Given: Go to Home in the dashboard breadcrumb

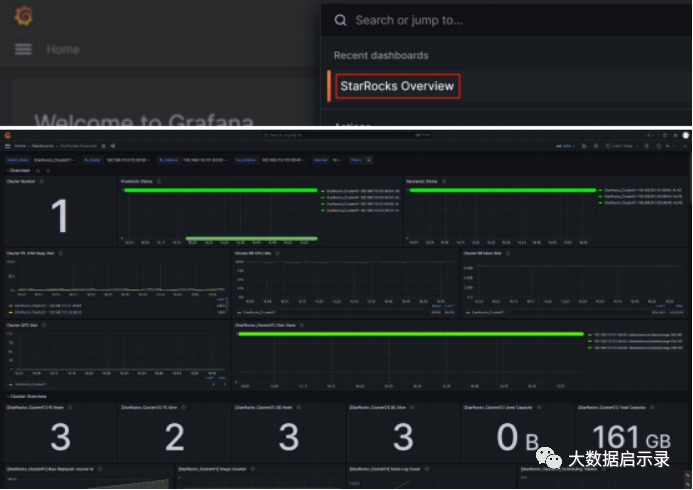Looking at the screenshot, I should (x=20, y=146).
